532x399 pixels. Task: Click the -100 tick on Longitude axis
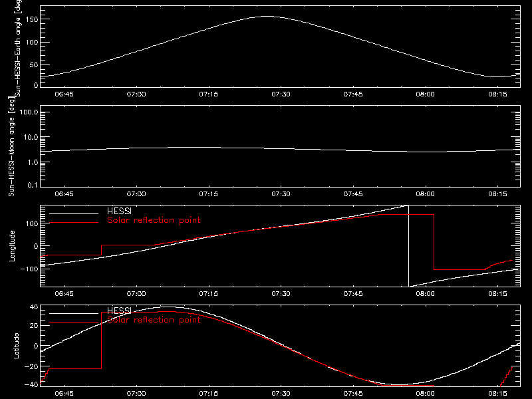[x=29, y=269]
